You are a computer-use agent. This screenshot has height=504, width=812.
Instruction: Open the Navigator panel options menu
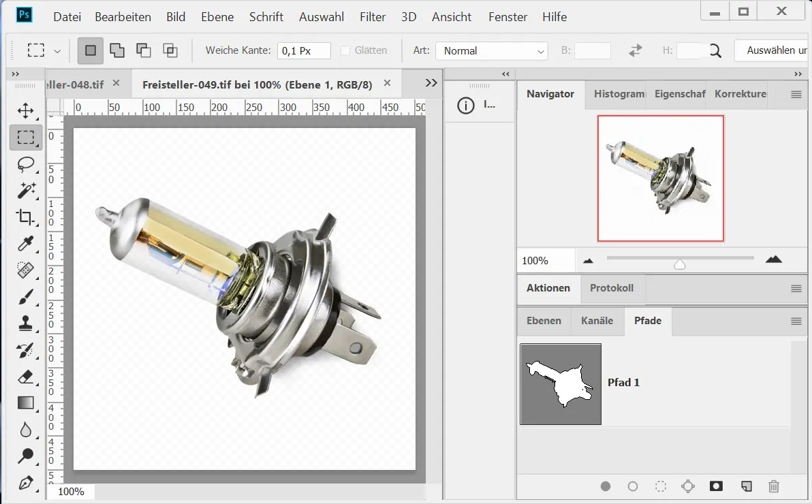pos(796,95)
